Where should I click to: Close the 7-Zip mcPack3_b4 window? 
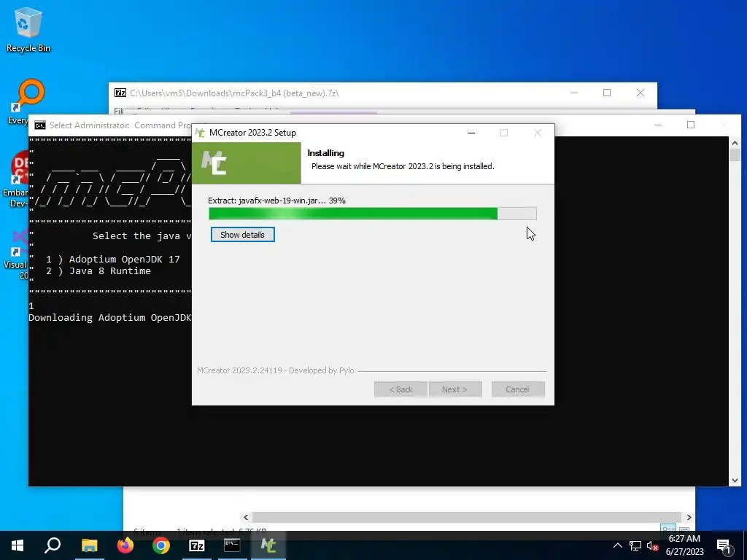[640, 93]
